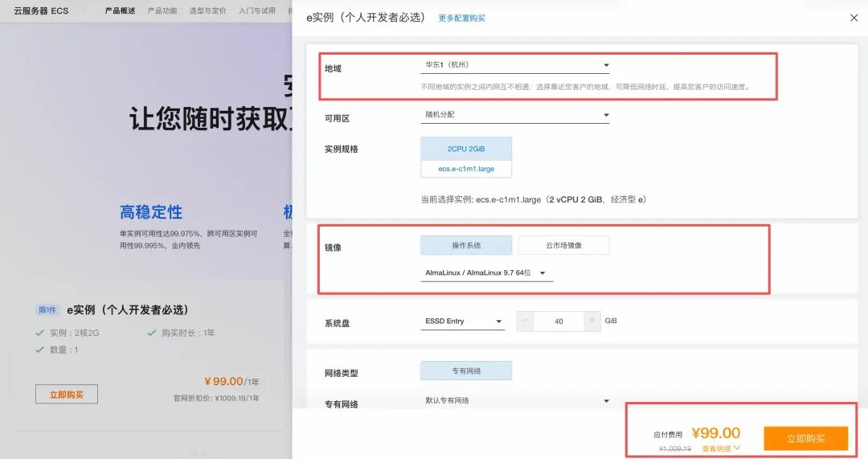Increase system disk size with plus button
The image size is (868, 459).
(x=592, y=321)
